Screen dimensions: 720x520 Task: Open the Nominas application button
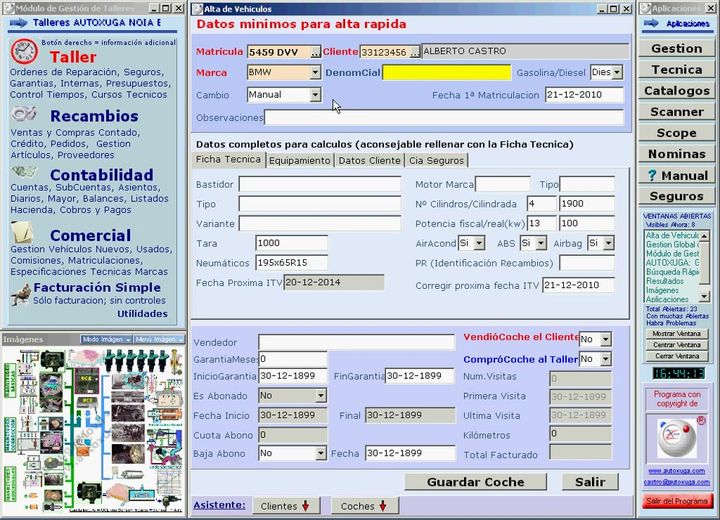(676, 154)
